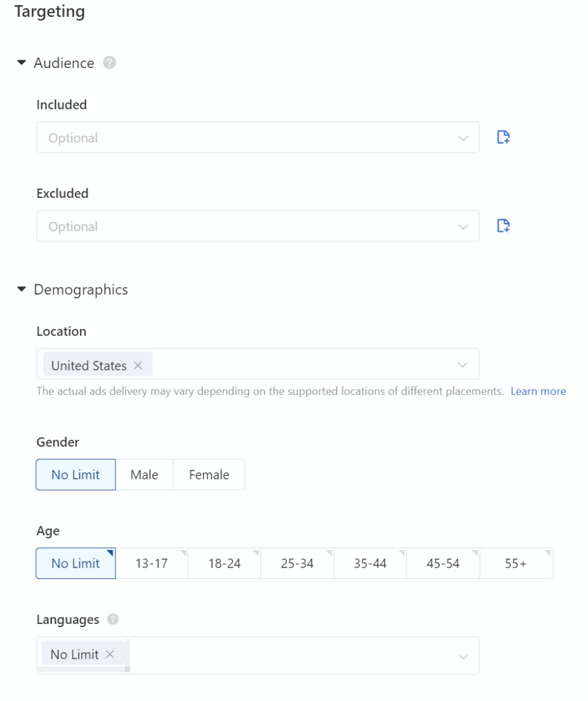
Task: Remove the No Limit language tag
Action: (109, 654)
